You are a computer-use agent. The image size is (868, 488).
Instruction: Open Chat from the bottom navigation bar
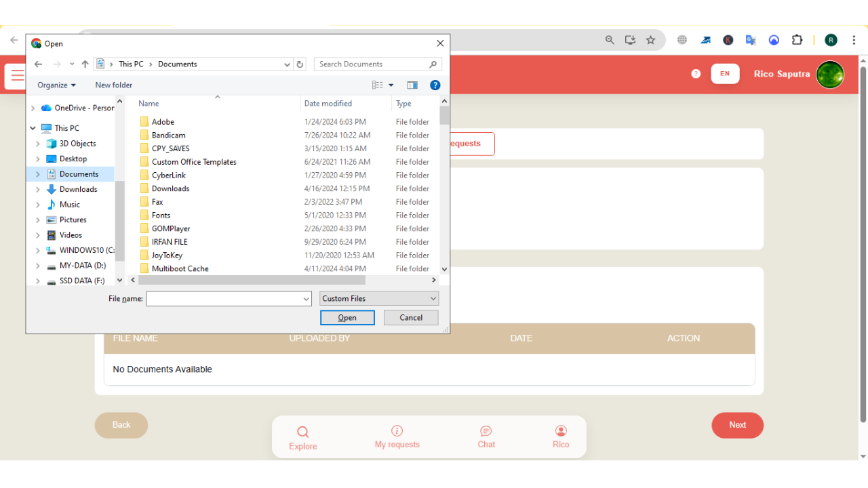click(x=486, y=431)
